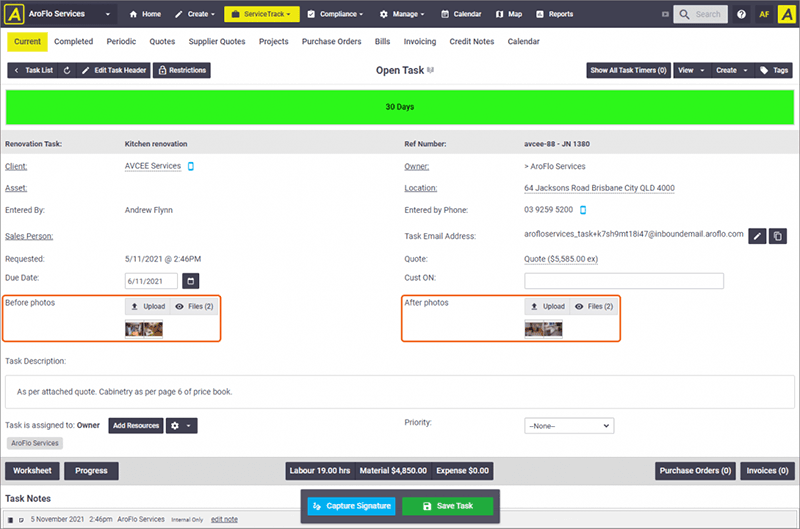The width and height of the screenshot is (800, 529).
Task: Open the first After photos thumbnail
Action: [534, 329]
